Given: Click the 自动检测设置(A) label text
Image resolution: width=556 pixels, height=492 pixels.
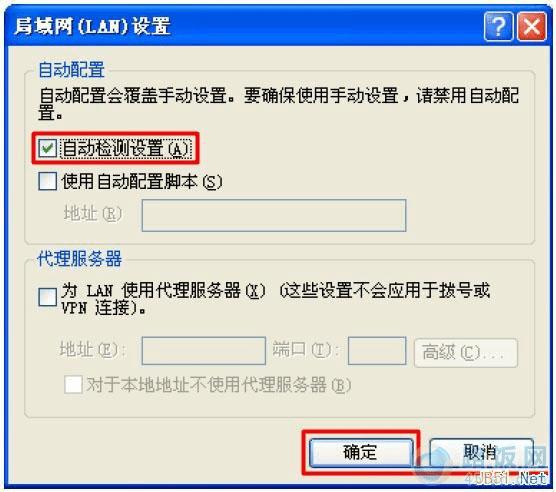Looking at the screenshot, I should 127,148.
